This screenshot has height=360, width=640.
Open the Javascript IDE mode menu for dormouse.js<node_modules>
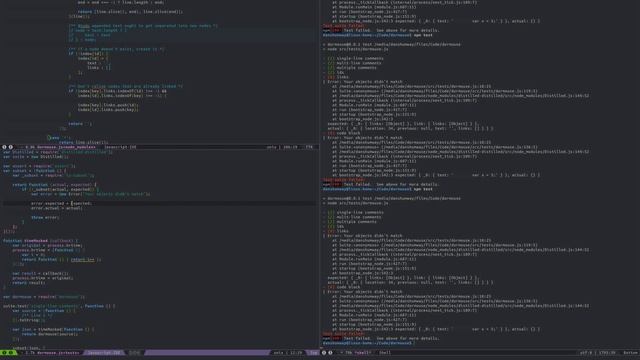[120, 147]
